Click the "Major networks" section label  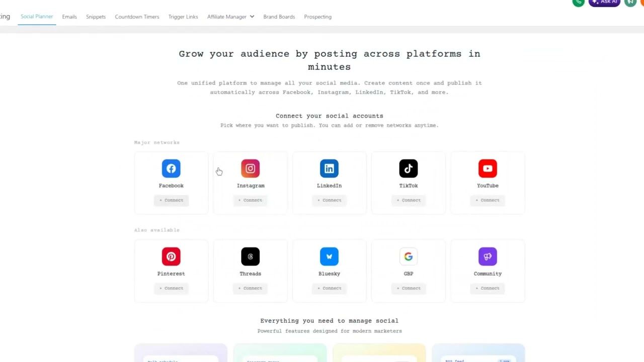156,142
